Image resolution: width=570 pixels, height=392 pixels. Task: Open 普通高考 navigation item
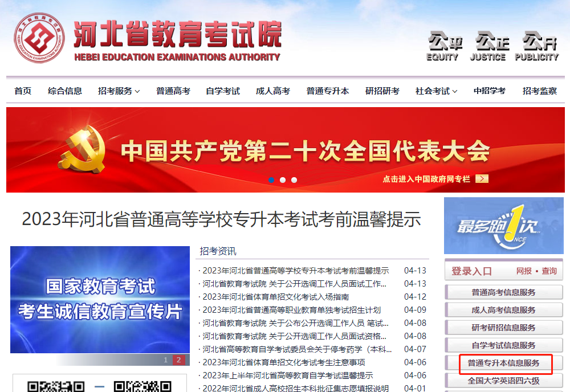pyautogui.click(x=173, y=91)
